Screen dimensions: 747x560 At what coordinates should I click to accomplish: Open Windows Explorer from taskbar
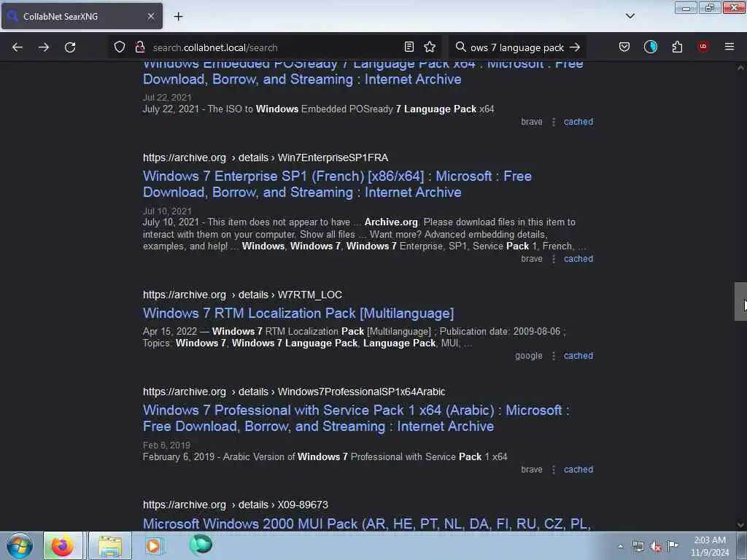[110, 545]
